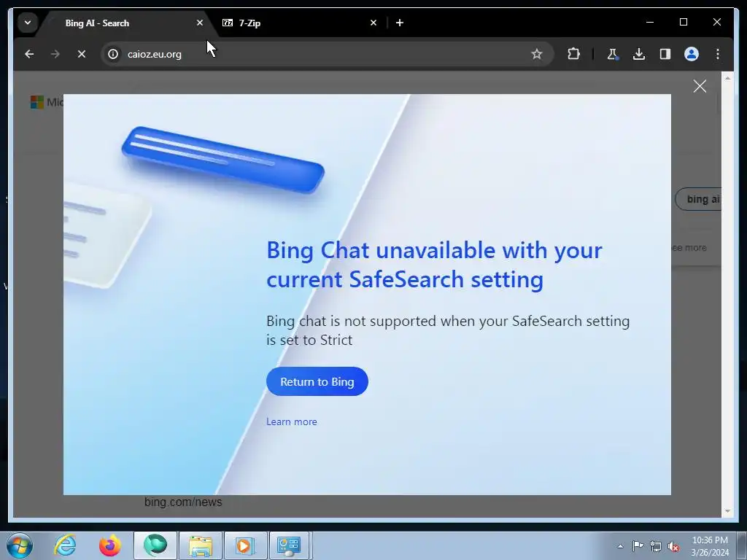Viewport: 747px width, 560px height.
Task: Open Chrome three-dot menu
Action: point(718,54)
